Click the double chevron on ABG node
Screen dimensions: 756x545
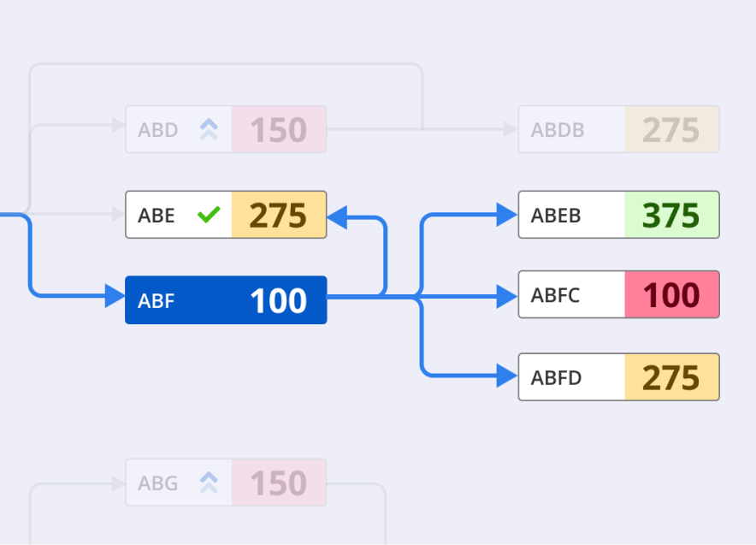pos(209,483)
